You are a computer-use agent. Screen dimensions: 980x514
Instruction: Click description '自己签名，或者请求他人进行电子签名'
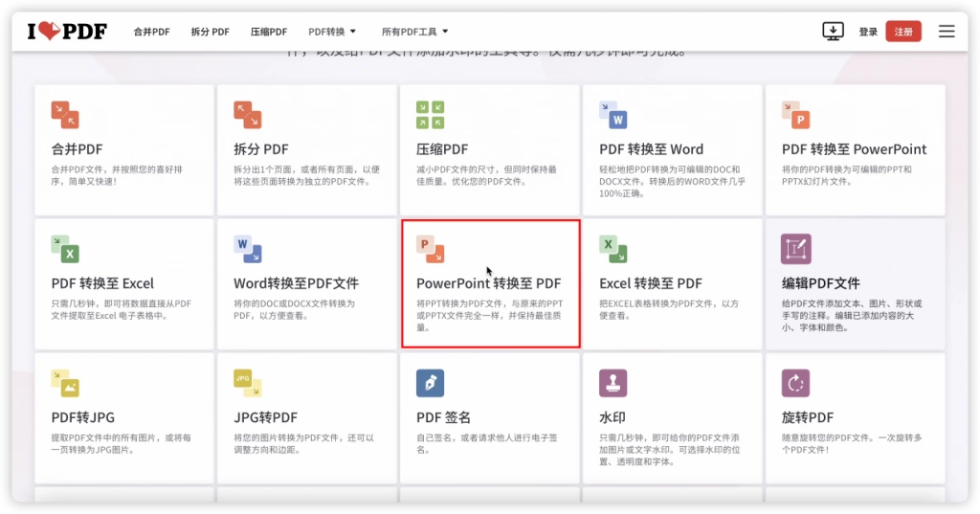(487, 443)
